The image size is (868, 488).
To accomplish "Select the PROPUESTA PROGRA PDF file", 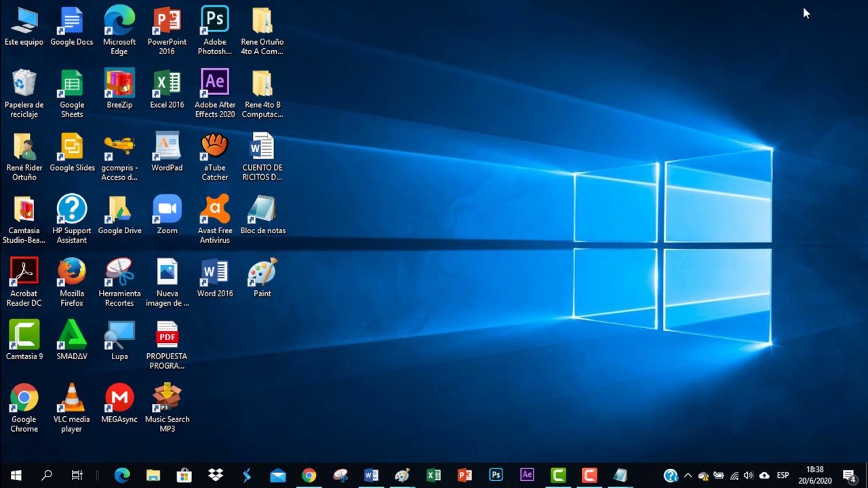I will [x=167, y=346].
